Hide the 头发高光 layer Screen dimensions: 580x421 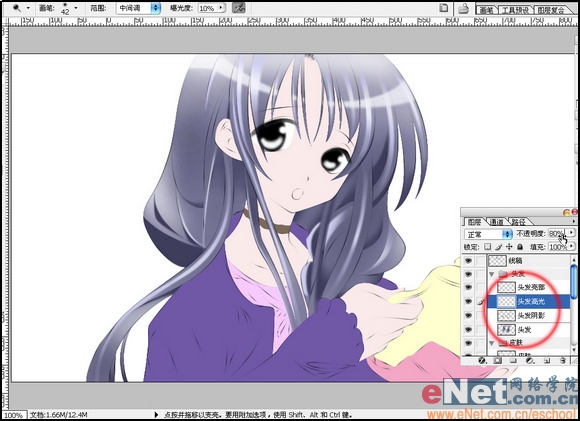(x=468, y=302)
